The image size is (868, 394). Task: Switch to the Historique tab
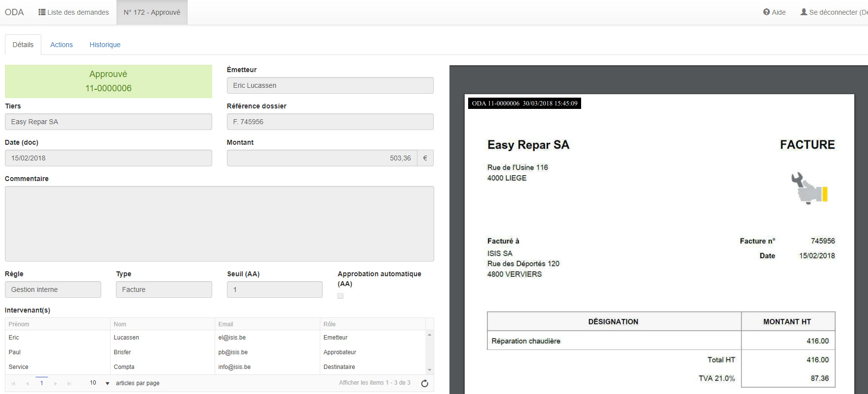point(105,45)
